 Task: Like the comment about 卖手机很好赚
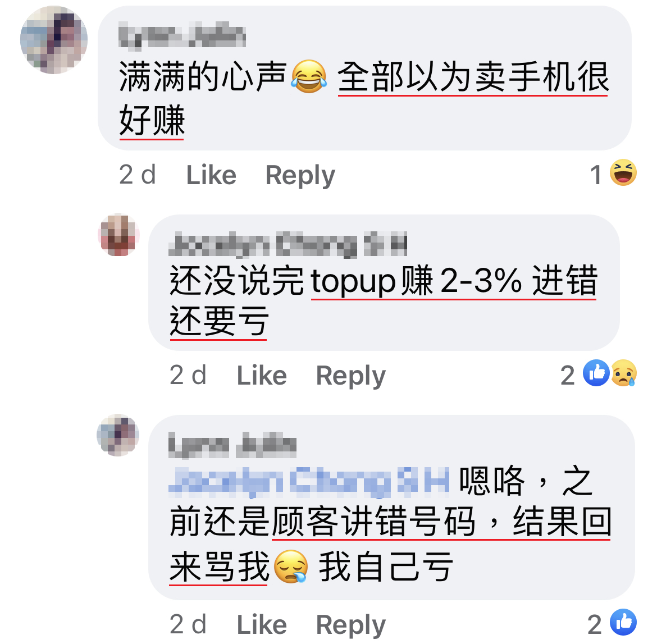coord(211,175)
